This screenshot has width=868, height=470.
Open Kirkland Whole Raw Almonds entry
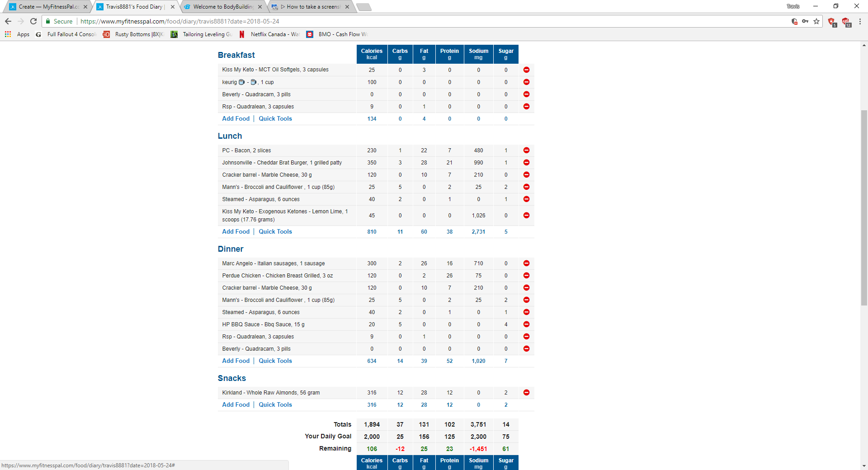[271, 392]
